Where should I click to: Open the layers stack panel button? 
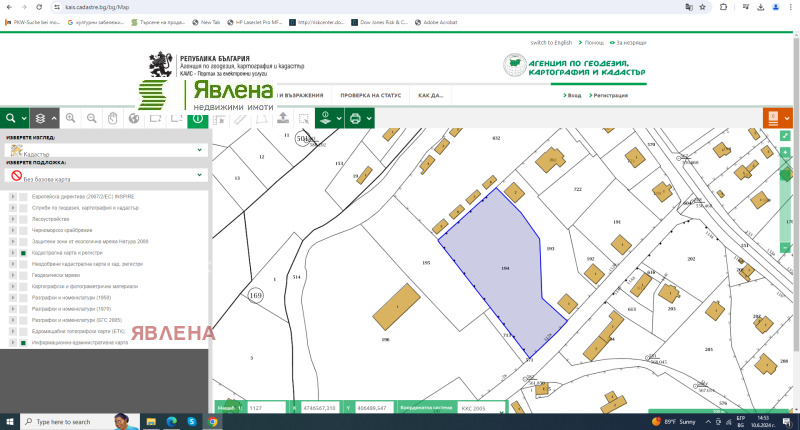(39, 118)
